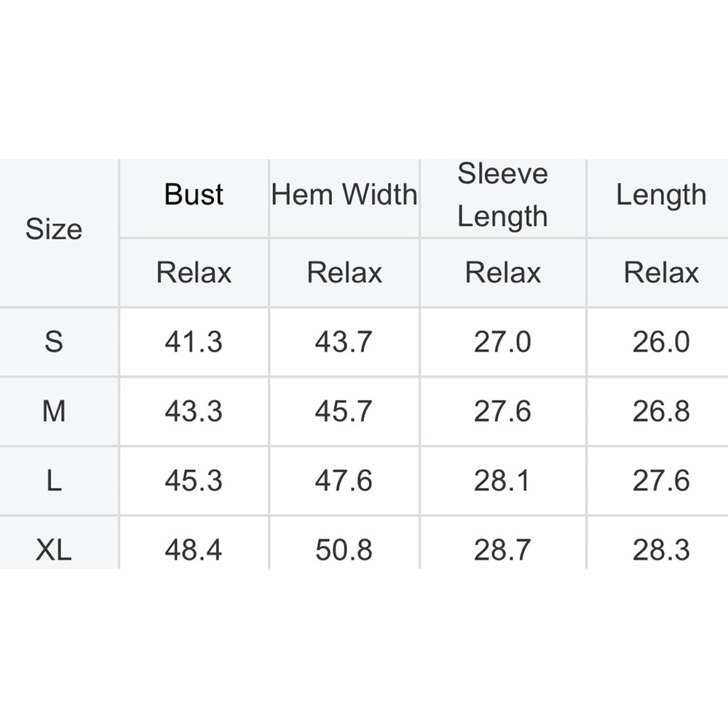Select the L size row label
Viewport: 728px width, 728px height.
click(x=54, y=480)
